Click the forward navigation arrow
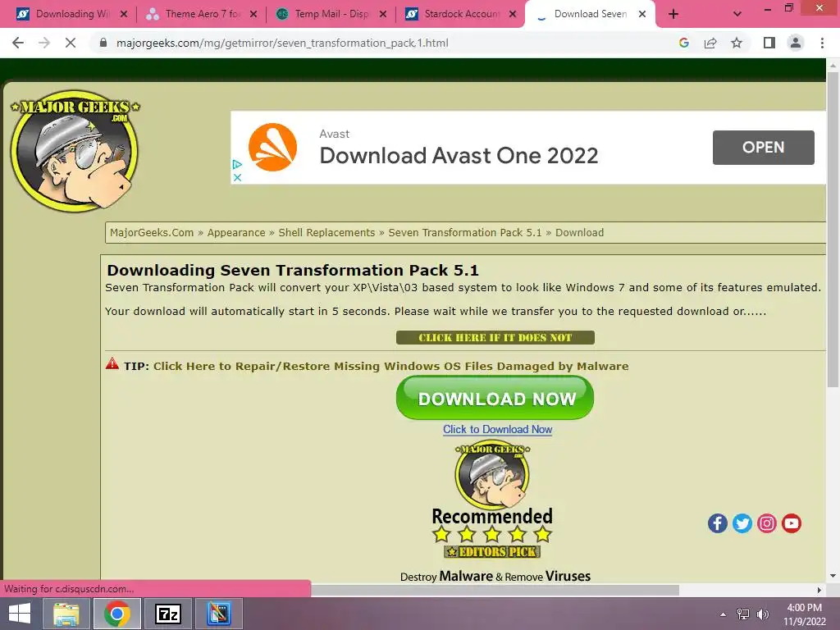Image resolution: width=840 pixels, height=630 pixels. 44,43
